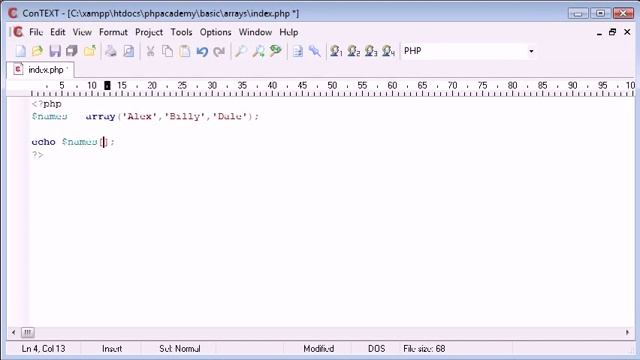The width and height of the screenshot is (640, 360).
Task: Toggle word wrap toolbar icon
Action: [298, 51]
